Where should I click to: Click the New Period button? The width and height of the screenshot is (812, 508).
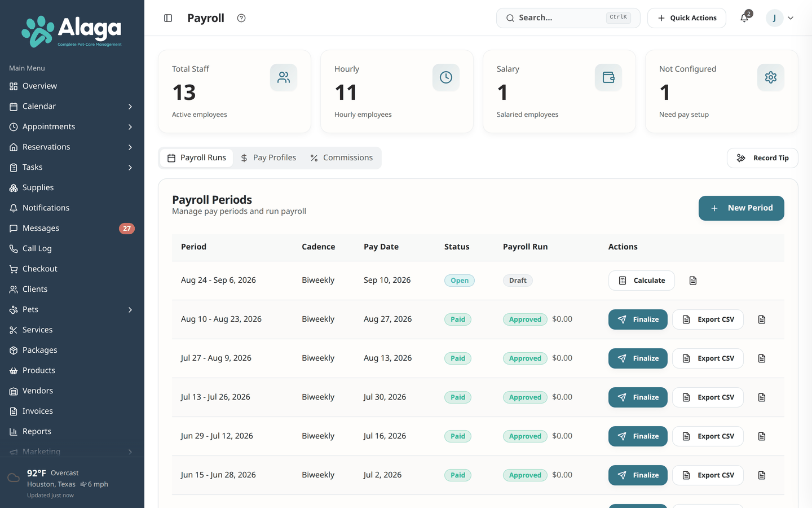pyautogui.click(x=741, y=208)
